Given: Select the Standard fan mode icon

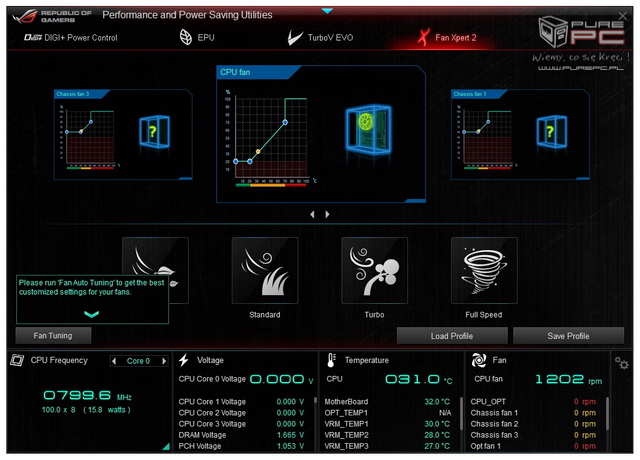Looking at the screenshot, I should pyautogui.click(x=265, y=270).
